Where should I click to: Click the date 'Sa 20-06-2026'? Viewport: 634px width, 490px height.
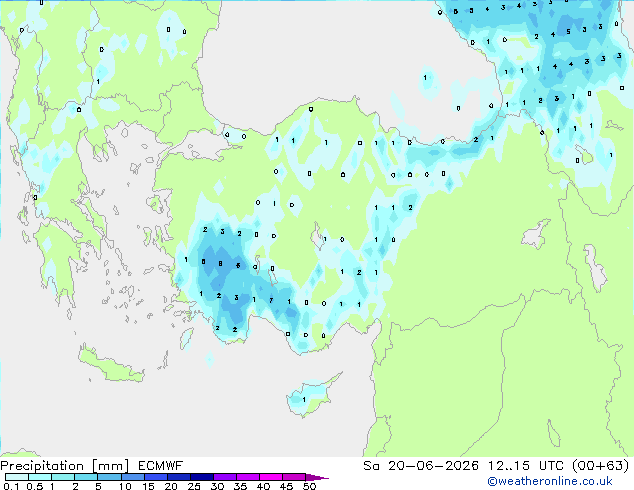click(421, 466)
